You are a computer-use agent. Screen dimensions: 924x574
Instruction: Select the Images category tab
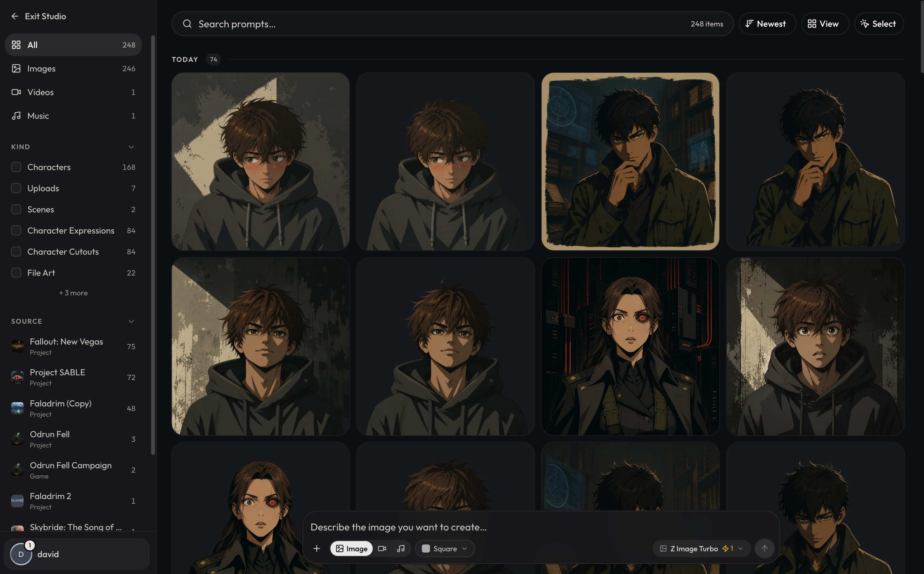point(73,68)
